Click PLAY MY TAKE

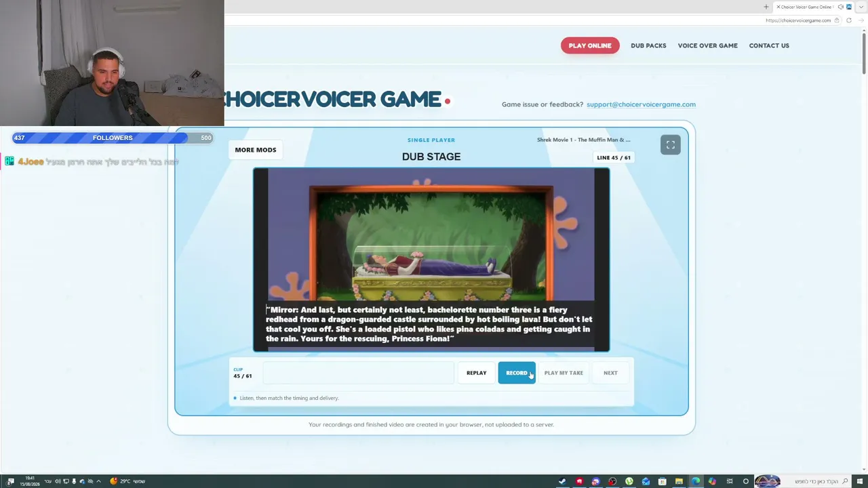564,373
